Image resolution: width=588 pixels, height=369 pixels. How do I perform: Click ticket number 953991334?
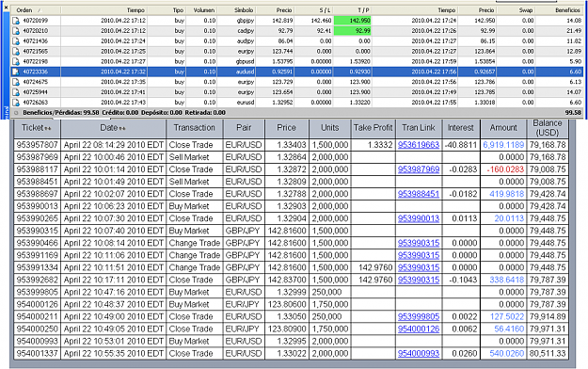click(x=37, y=267)
